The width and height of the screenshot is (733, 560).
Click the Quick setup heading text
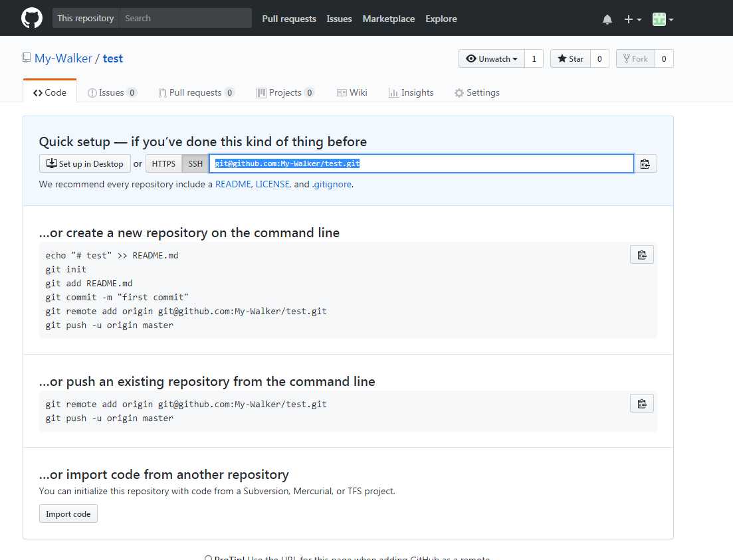click(203, 141)
